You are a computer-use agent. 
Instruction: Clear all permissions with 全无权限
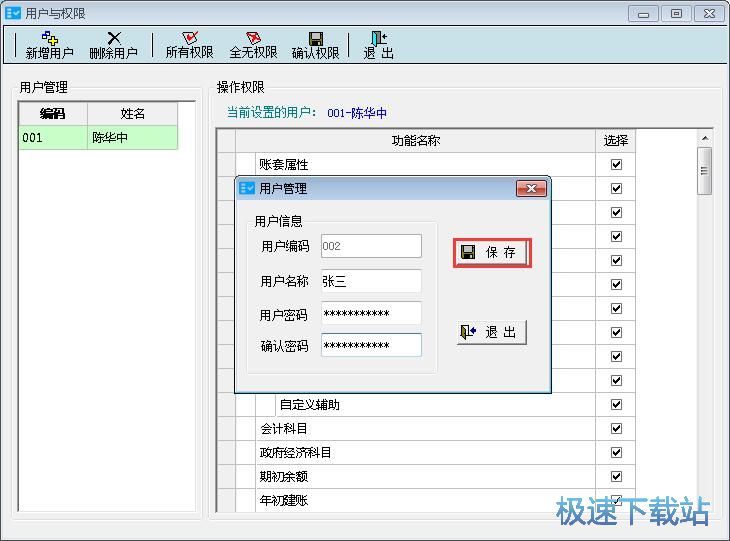tap(253, 45)
